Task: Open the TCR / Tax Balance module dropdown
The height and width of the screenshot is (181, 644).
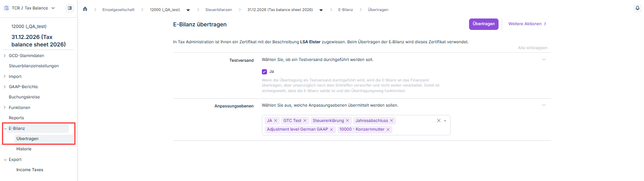Action: (x=53, y=8)
